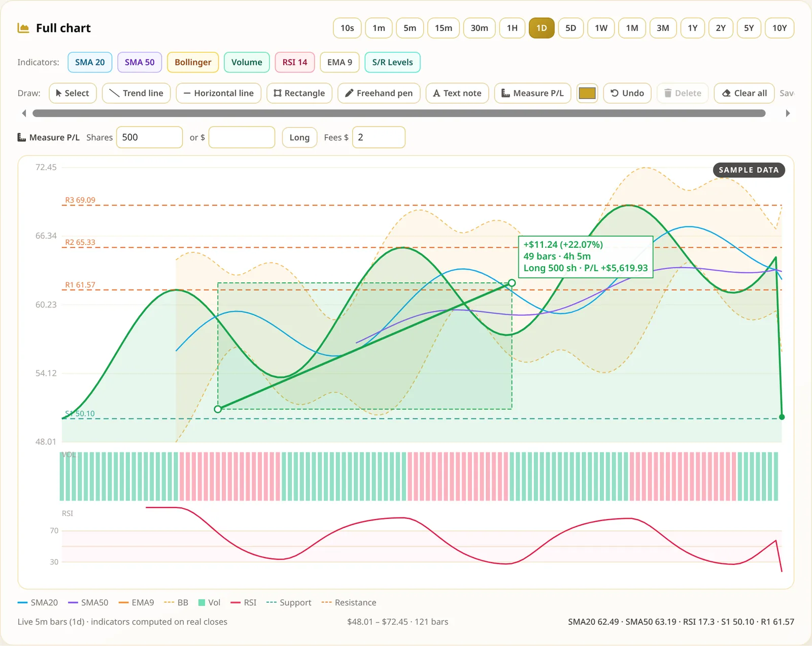Click the Delete drawing button

[x=683, y=93]
